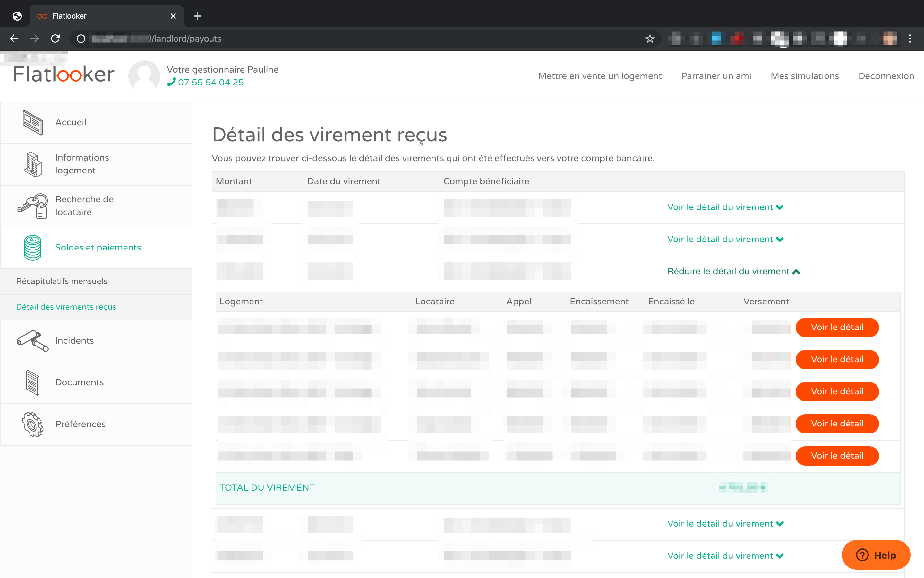Click fourth row Voir le détail button

point(837,424)
